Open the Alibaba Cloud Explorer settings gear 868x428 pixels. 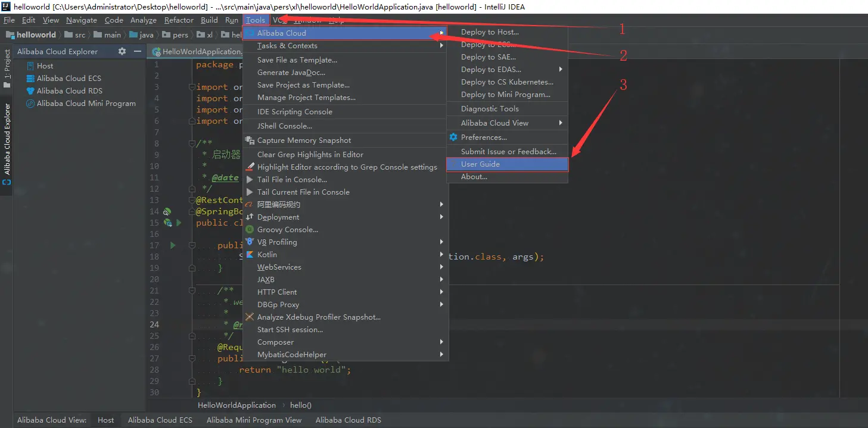(122, 51)
